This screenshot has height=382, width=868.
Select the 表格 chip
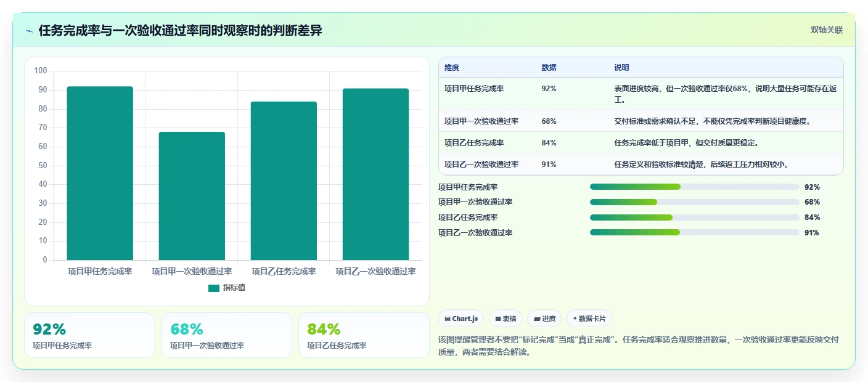coord(506,319)
